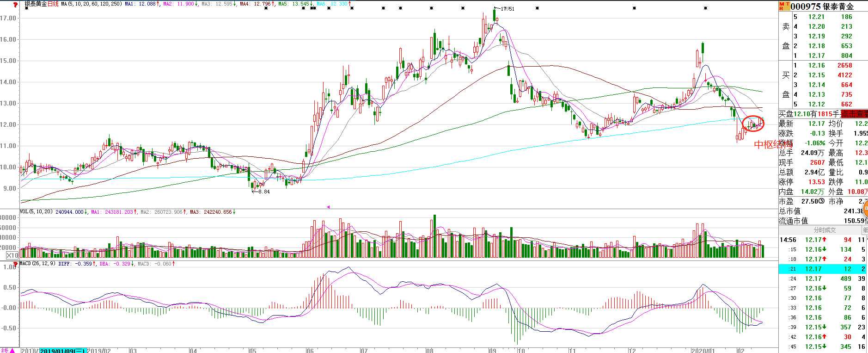Screen dimensions: 868x353
Task: Click the red question mark icon beside 银泰黄金 title
Action: 16,5
